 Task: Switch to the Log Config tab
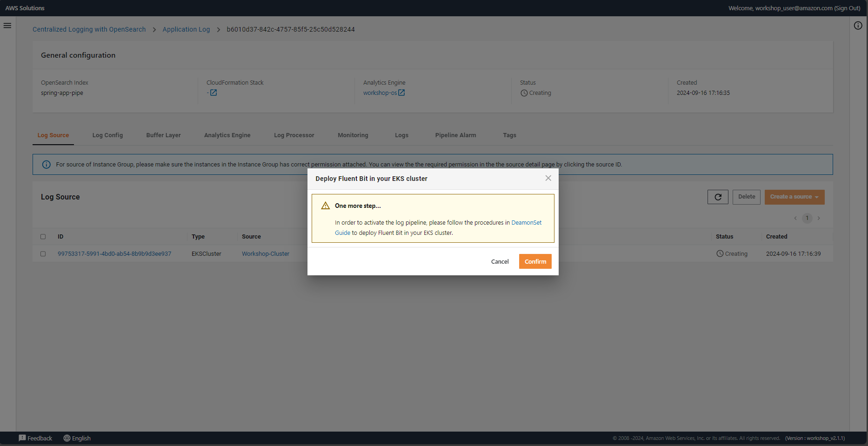pos(107,135)
